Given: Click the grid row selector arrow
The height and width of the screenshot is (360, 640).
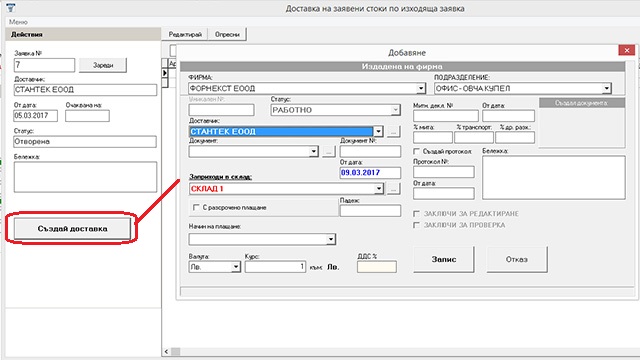Looking at the screenshot, I should click(165, 73).
